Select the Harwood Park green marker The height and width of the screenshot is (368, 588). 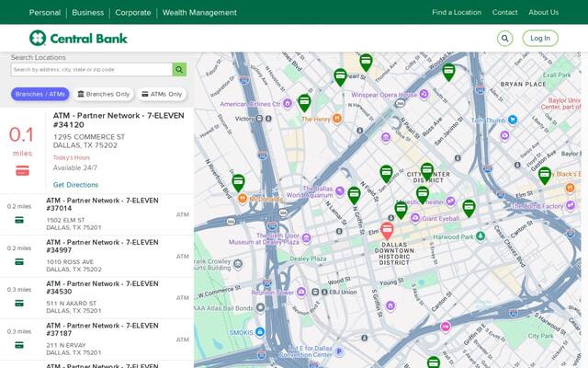480,236
